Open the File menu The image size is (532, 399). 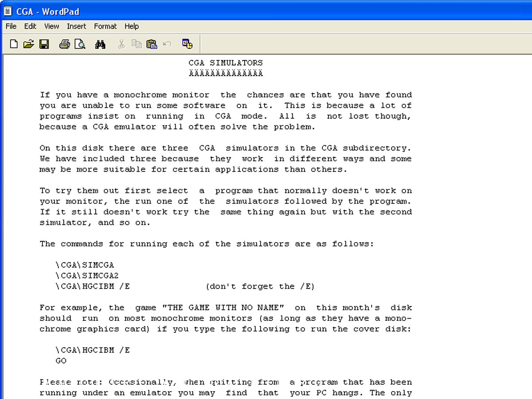[x=11, y=26]
